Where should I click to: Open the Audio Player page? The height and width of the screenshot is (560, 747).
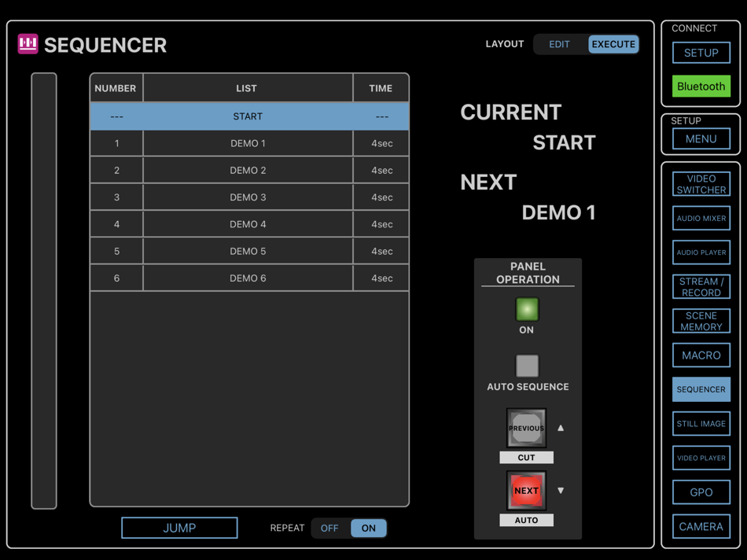click(701, 252)
